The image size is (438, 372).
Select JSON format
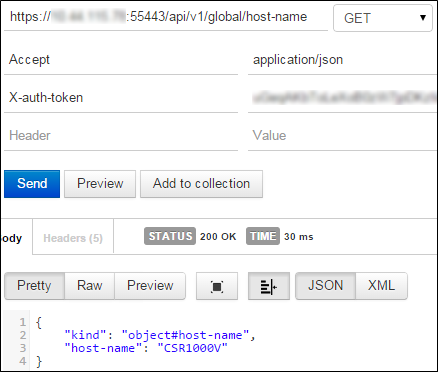(326, 286)
